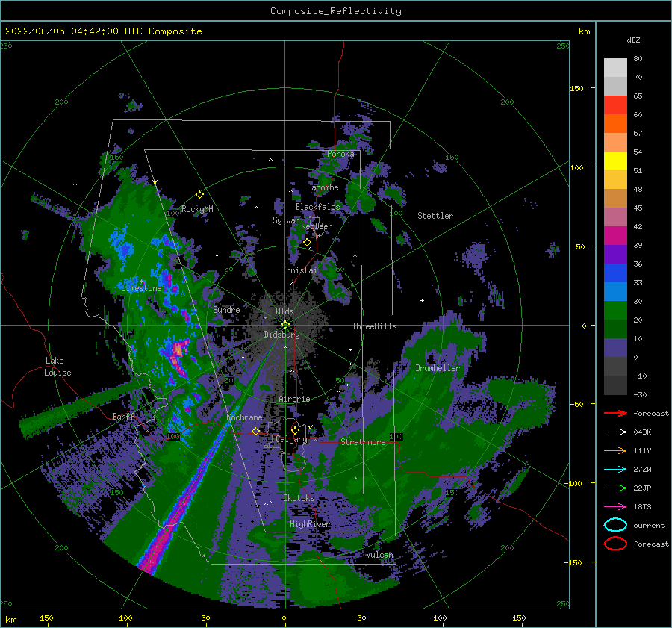
Task: Select the Vulcan label
Action: 380,555
